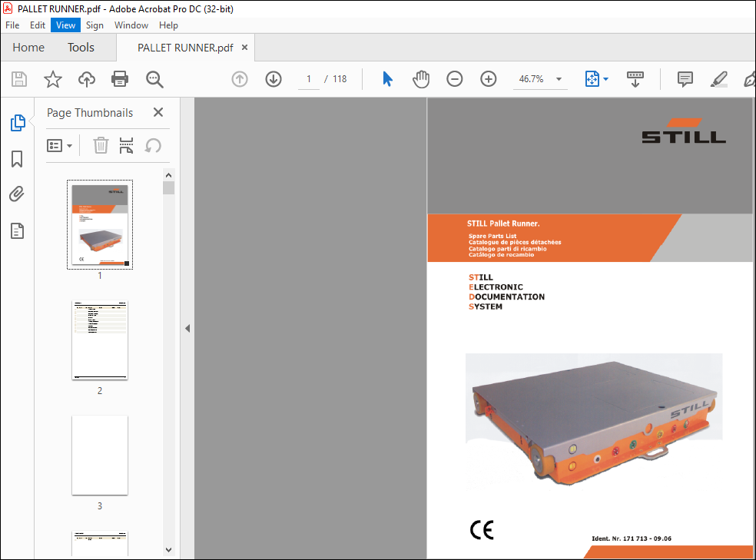Close the Page Thumbnails panel

pos(158,112)
